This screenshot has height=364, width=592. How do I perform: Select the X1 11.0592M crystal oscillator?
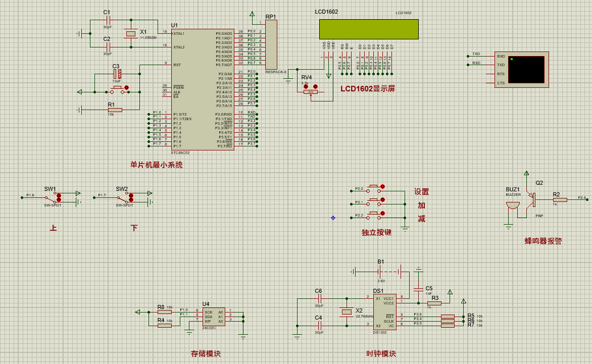point(131,34)
